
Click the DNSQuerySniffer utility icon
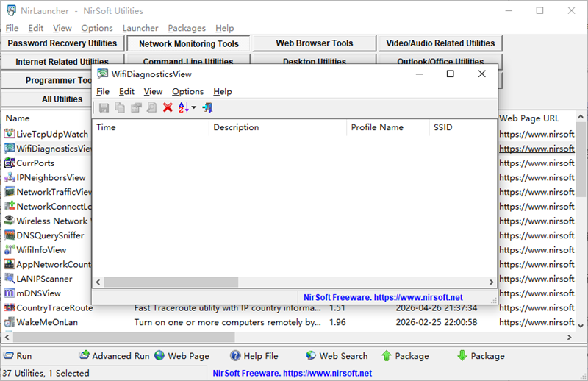click(10, 235)
